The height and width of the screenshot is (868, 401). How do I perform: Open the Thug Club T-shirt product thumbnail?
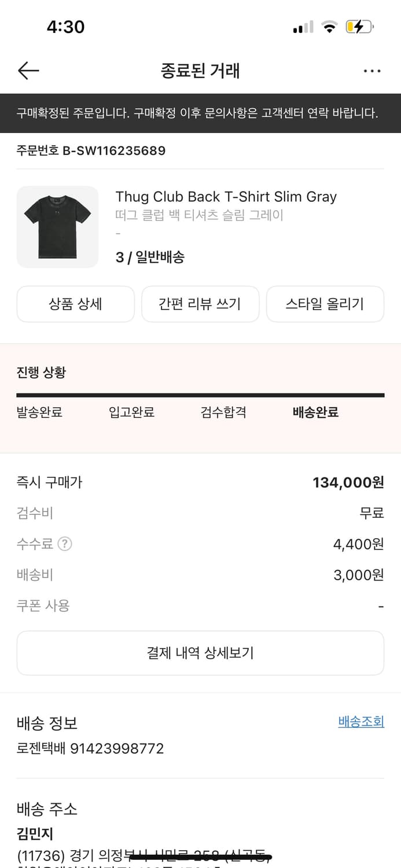57,227
